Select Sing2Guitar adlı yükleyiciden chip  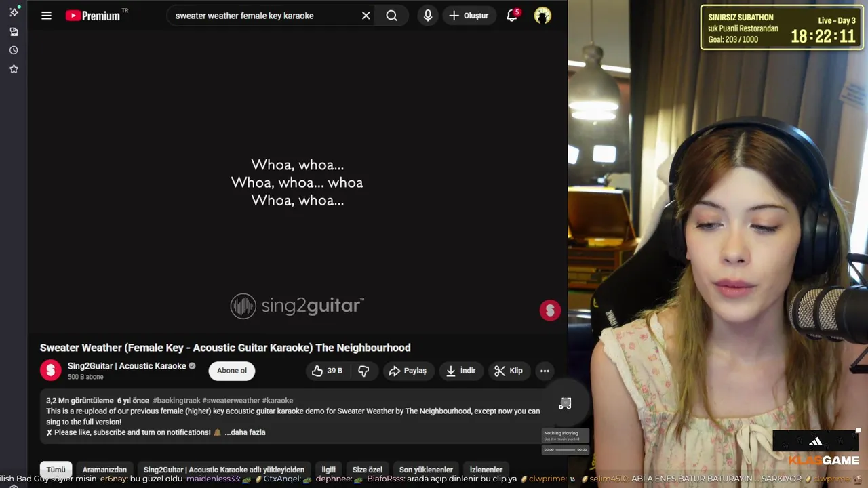point(224,470)
